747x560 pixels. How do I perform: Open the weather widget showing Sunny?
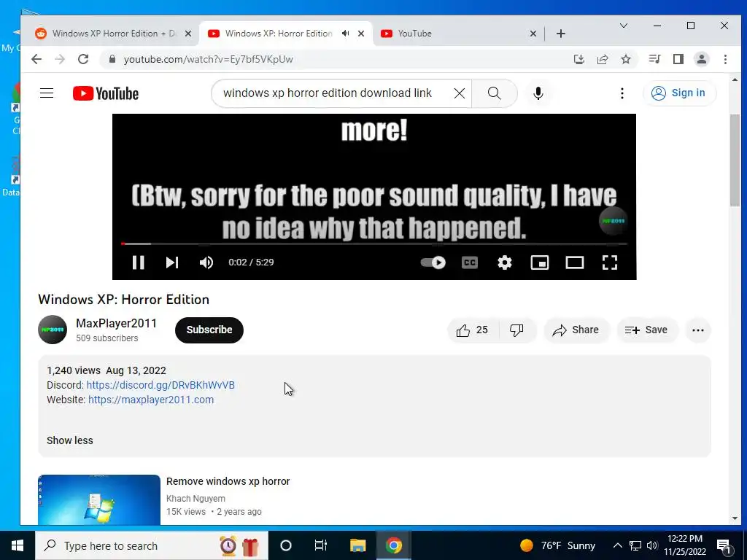coord(557,545)
